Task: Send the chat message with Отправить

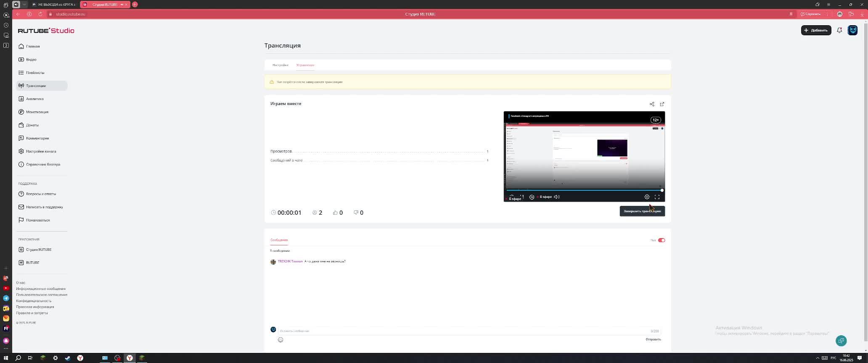Action: [653, 339]
